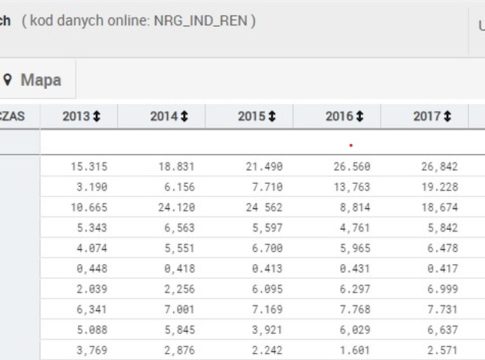Select cell value 5,597
This screenshot has height=360, width=485.
[267, 228]
